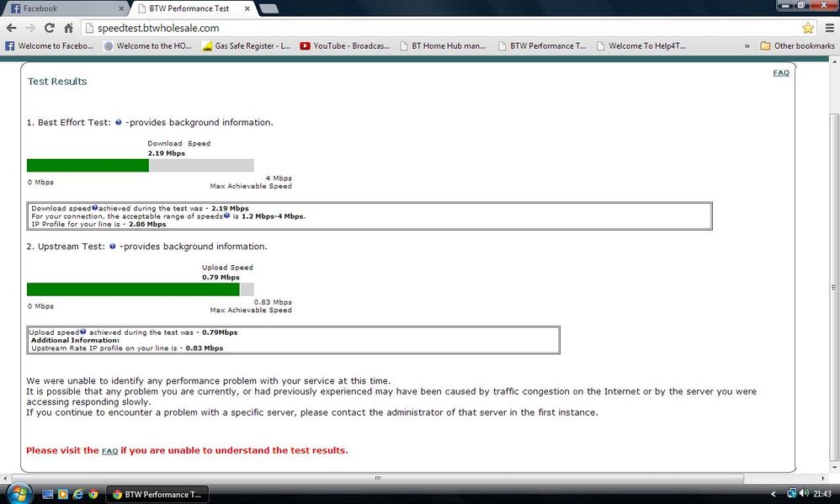
Task: Close the Facebook tab
Action: (x=121, y=8)
